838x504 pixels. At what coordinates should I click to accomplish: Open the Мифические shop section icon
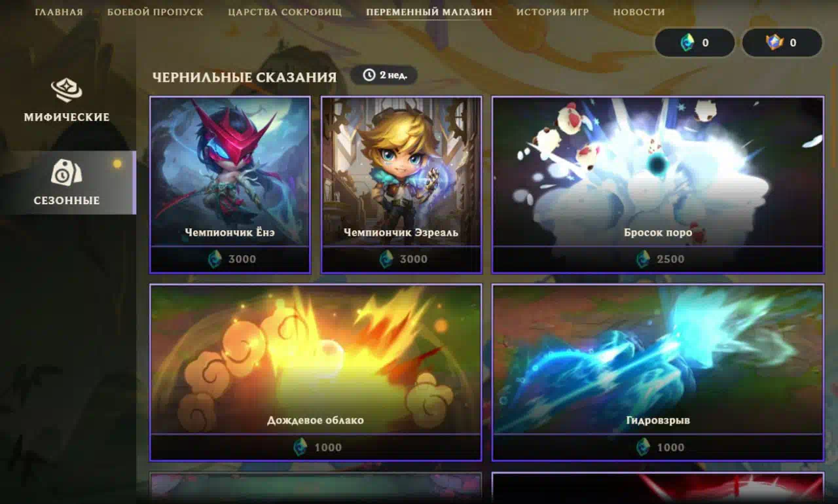66,90
